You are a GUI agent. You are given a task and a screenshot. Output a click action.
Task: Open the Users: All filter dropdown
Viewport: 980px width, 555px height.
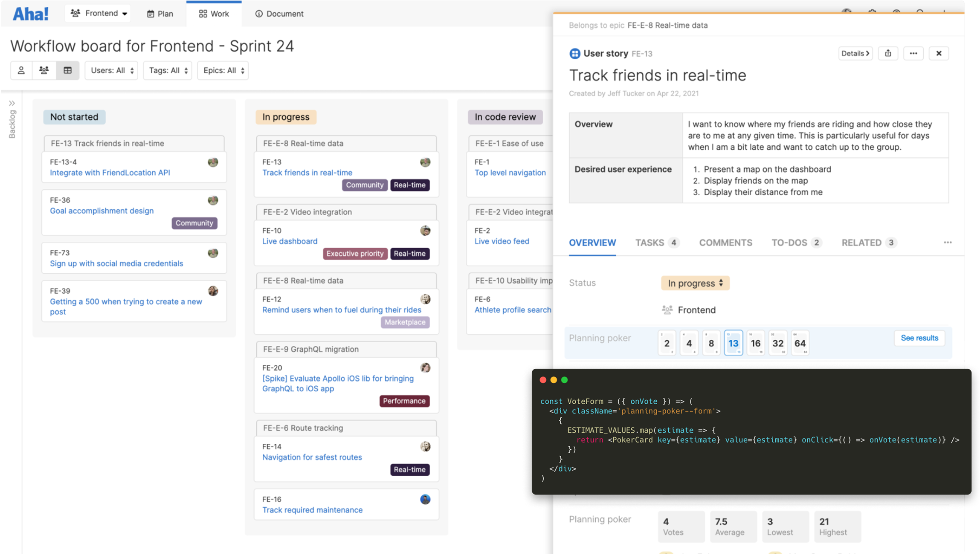pos(111,70)
